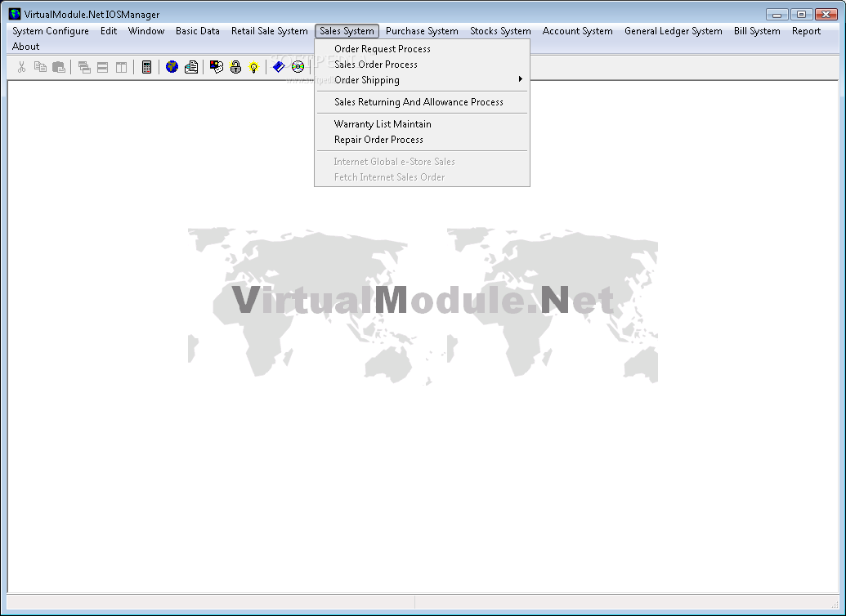Click the Paste toolbar icon
The height and width of the screenshot is (616, 846).
(59, 67)
